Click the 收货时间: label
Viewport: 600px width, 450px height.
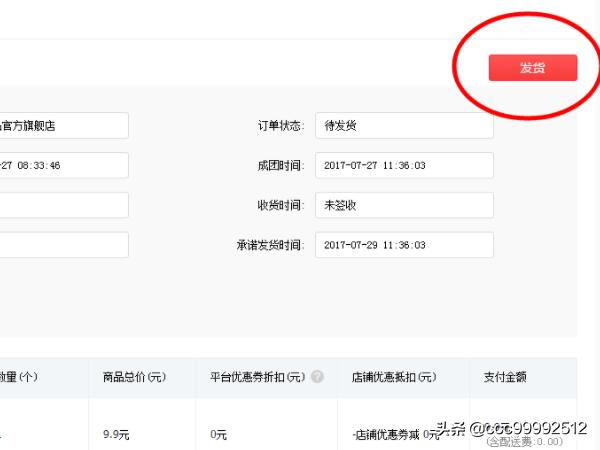click(281, 205)
